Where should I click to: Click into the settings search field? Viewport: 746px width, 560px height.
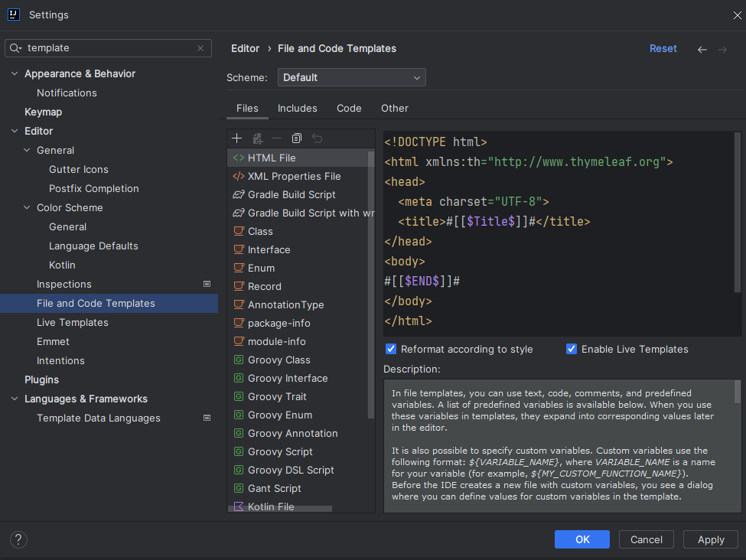[x=110, y=48]
